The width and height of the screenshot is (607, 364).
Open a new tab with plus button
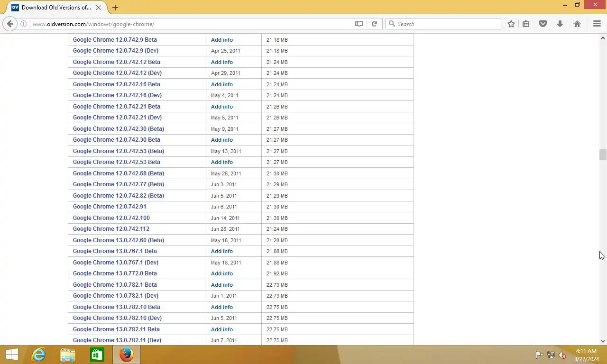115,8
